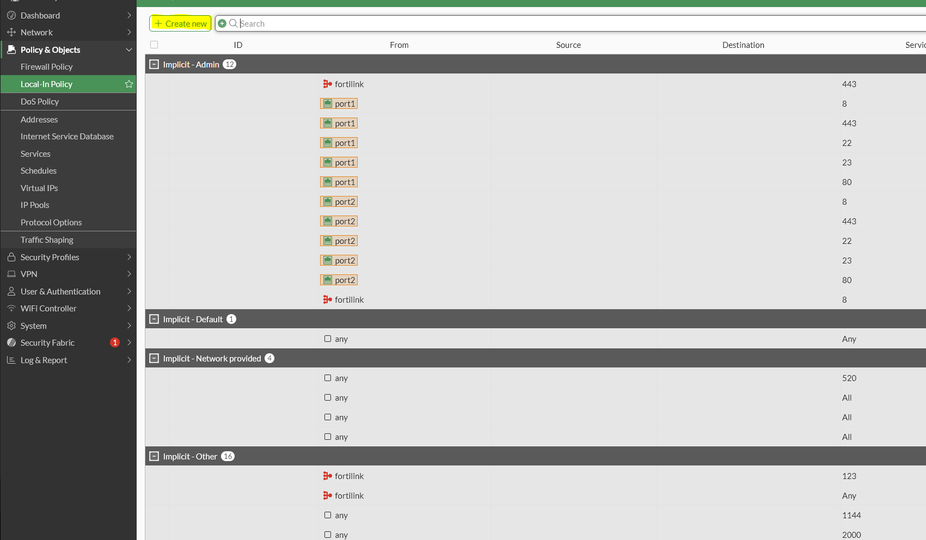This screenshot has height=540, width=926.
Task: Click the Create new button
Action: coord(180,24)
